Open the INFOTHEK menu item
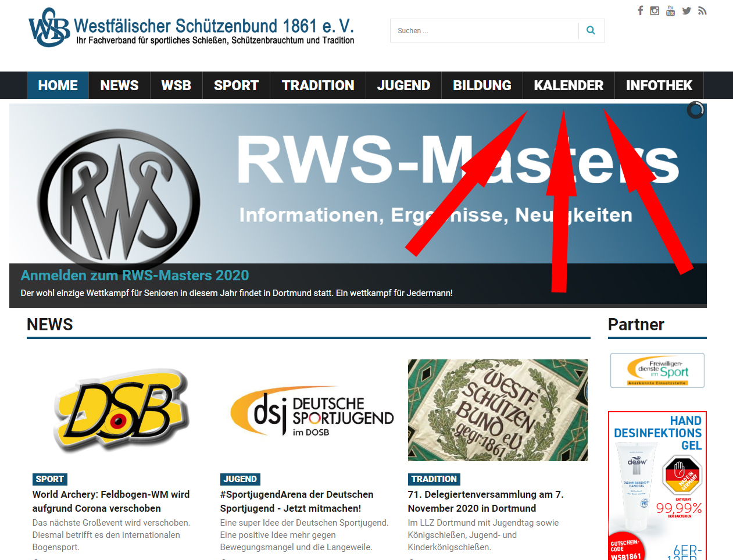This screenshot has height=560, width=733. (659, 85)
